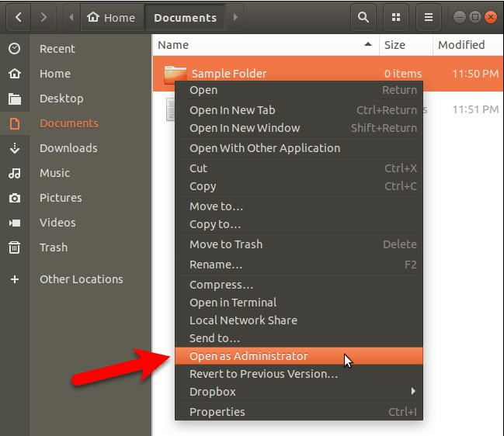Screen dimensions: 504x436
Task: Expand the Dropbox submenu arrow
Action: pos(413,392)
